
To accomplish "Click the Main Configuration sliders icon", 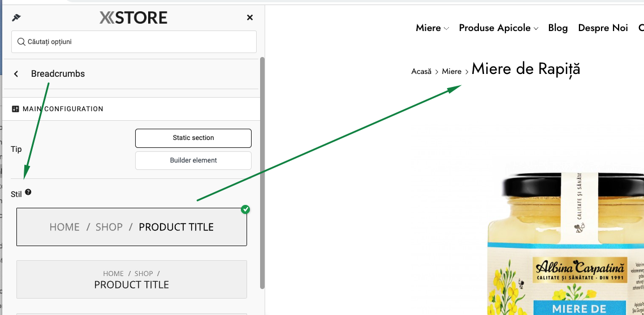I will pyautogui.click(x=16, y=109).
